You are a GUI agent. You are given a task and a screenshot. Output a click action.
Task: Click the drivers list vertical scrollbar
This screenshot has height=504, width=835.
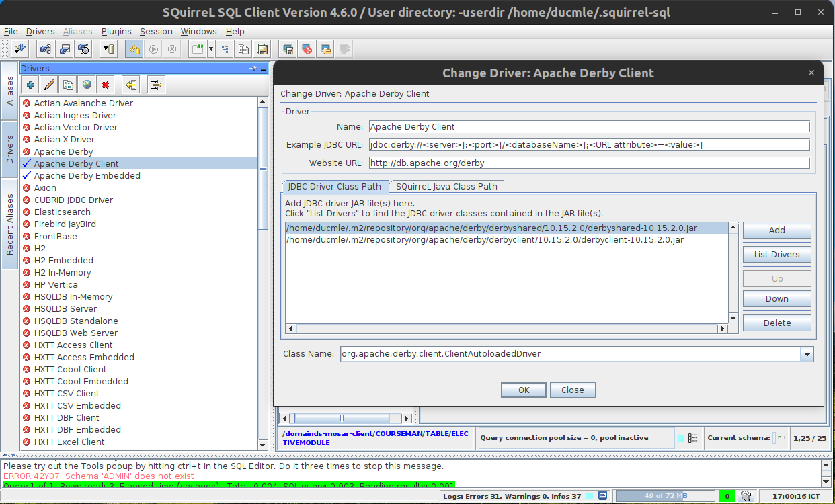(x=263, y=273)
